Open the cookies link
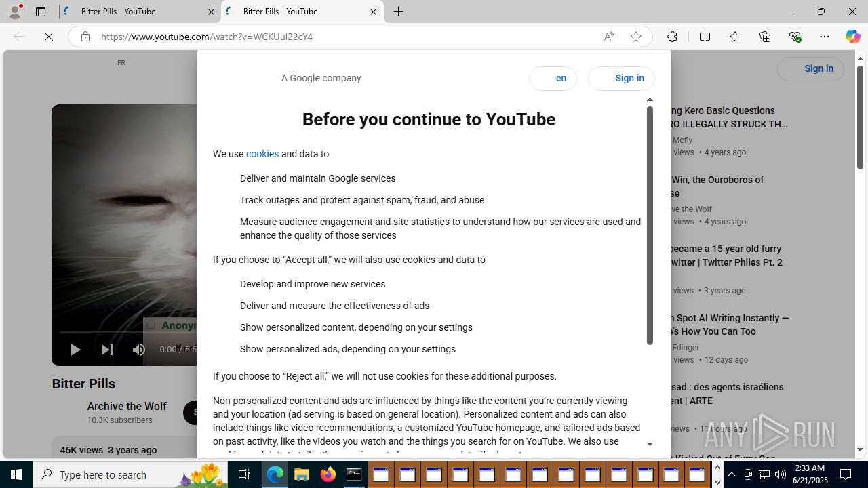 coord(262,154)
